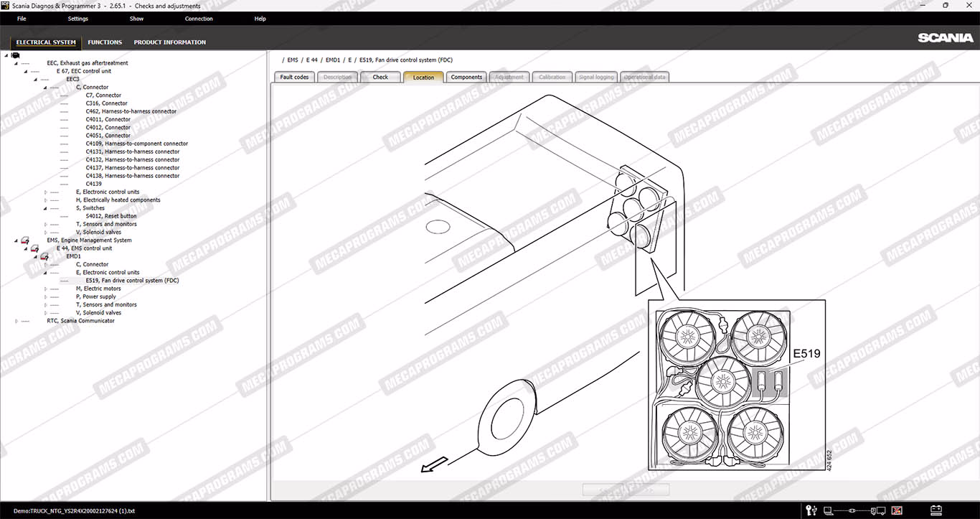Click the application icon in title bar
The image size is (980, 519).
point(5,6)
